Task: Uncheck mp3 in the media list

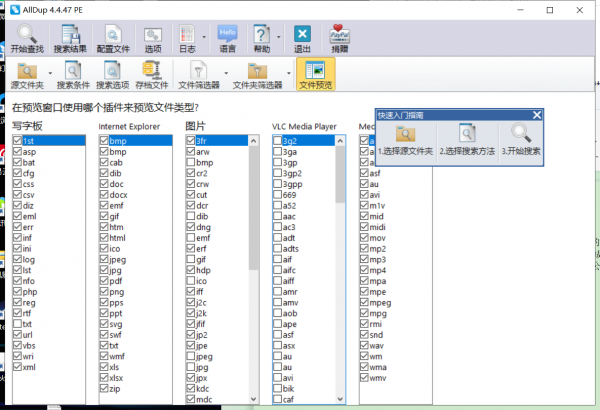Action: click(364, 259)
